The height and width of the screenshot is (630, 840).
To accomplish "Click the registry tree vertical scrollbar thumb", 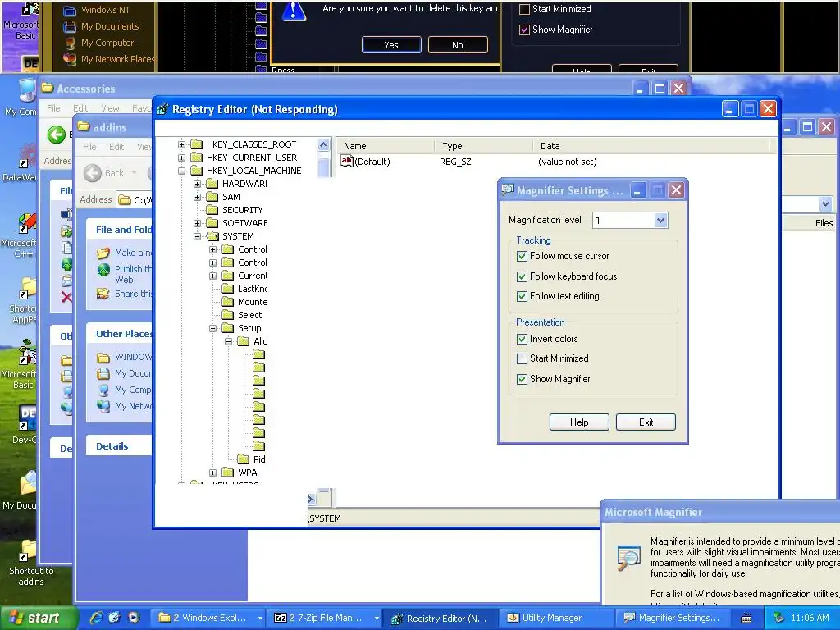I will [x=323, y=167].
